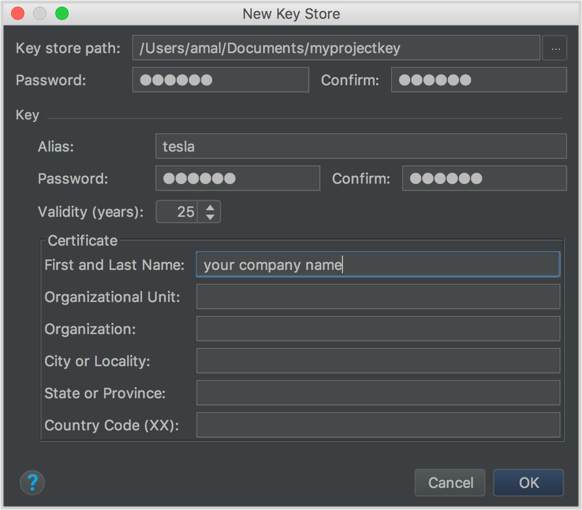The width and height of the screenshot is (582, 510).
Task: Focus the State or Province field
Action: pyautogui.click(x=378, y=393)
